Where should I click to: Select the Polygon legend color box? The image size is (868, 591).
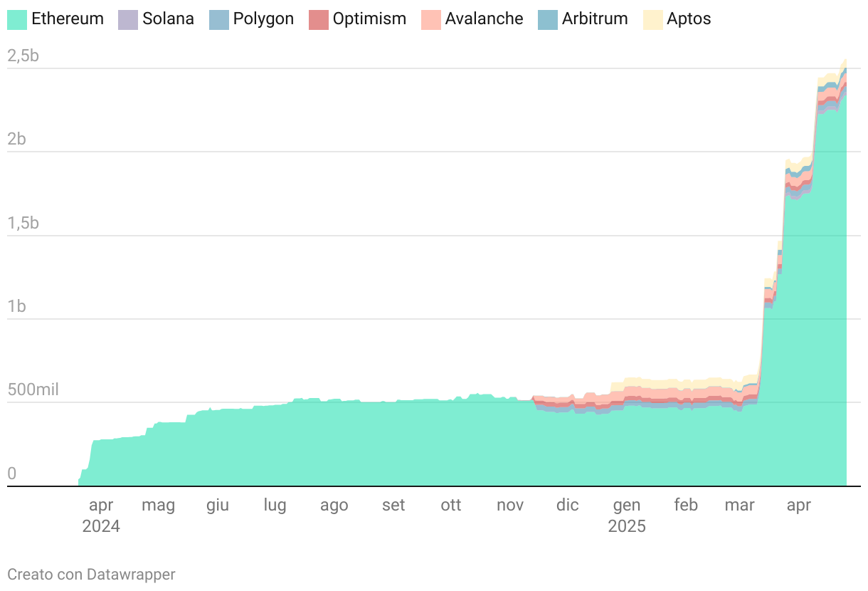(x=219, y=19)
